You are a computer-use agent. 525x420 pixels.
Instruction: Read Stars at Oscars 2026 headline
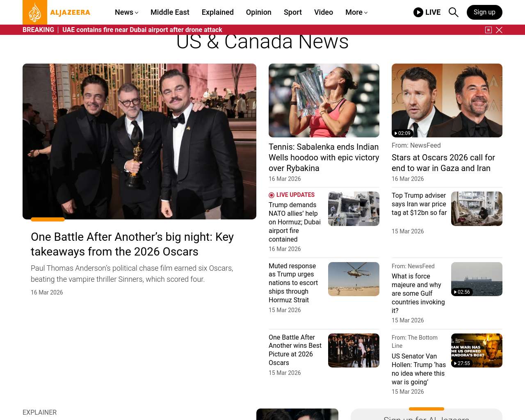coord(443,163)
